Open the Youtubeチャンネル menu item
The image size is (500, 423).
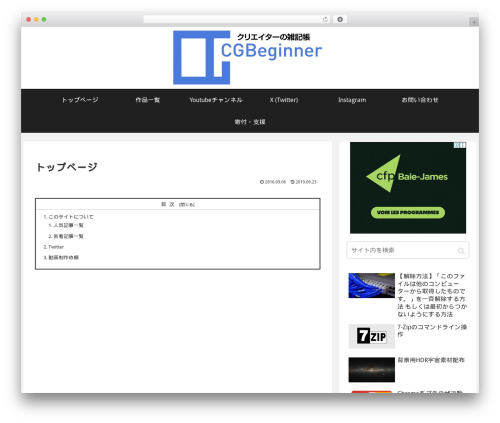216,100
